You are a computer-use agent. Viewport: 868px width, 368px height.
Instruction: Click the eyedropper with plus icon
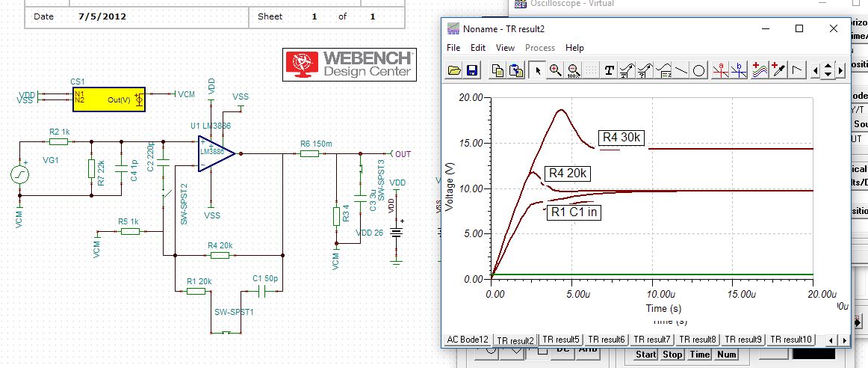pos(778,70)
